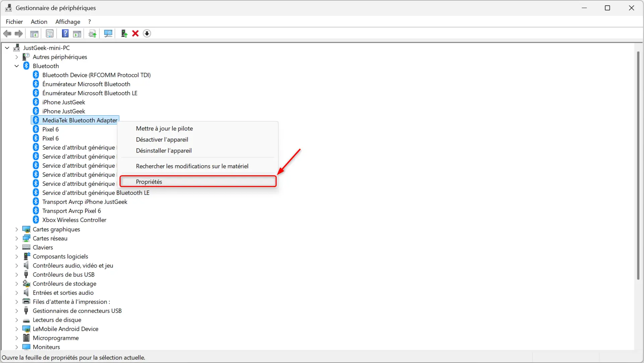Update device driver via computer green-arrow icon
Viewport: 644px width, 363px height.
click(124, 34)
